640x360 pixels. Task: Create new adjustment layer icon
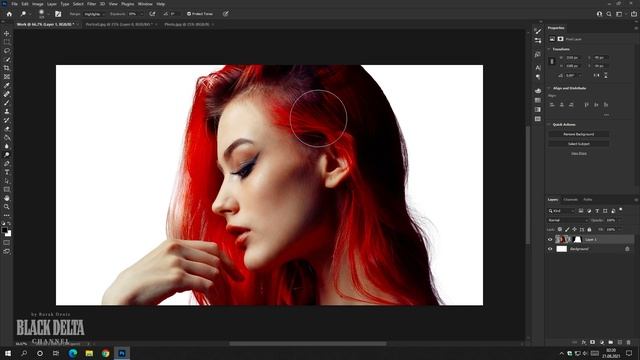[x=602, y=342]
